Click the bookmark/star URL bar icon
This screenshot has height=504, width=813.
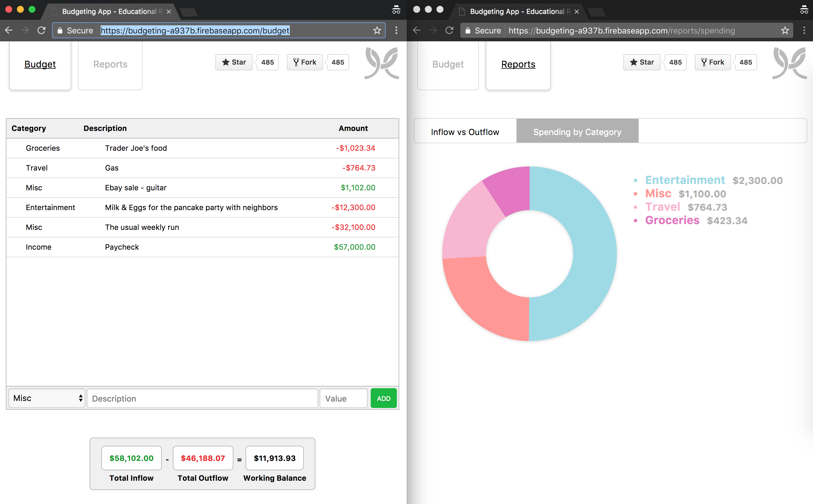(x=377, y=30)
